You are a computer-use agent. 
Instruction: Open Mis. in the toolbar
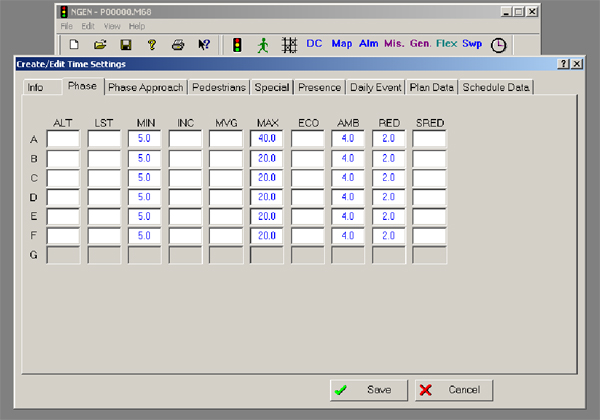click(394, 44)
